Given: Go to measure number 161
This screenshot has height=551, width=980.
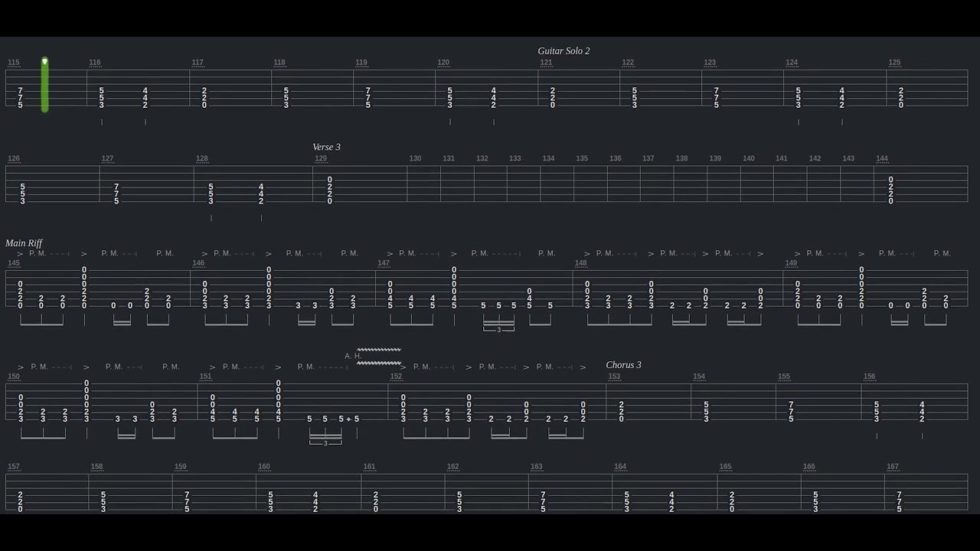Looking at the screenshot, I should point(369,467).
